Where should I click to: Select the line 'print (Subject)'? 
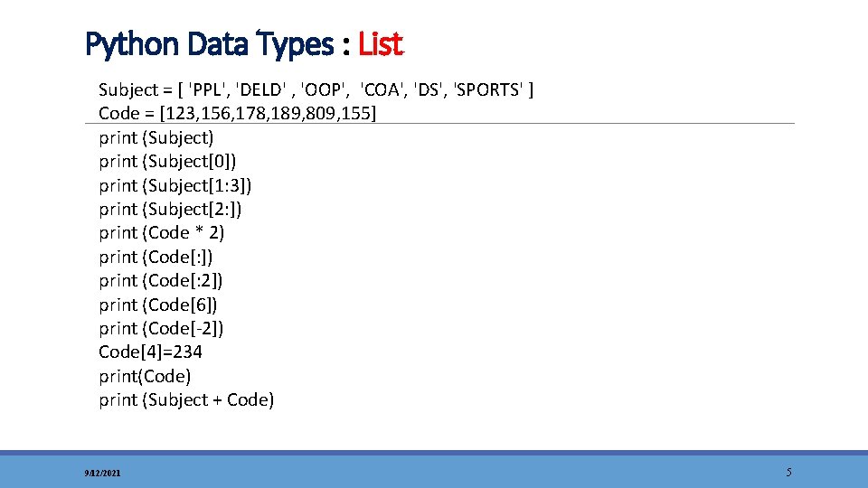156,137
